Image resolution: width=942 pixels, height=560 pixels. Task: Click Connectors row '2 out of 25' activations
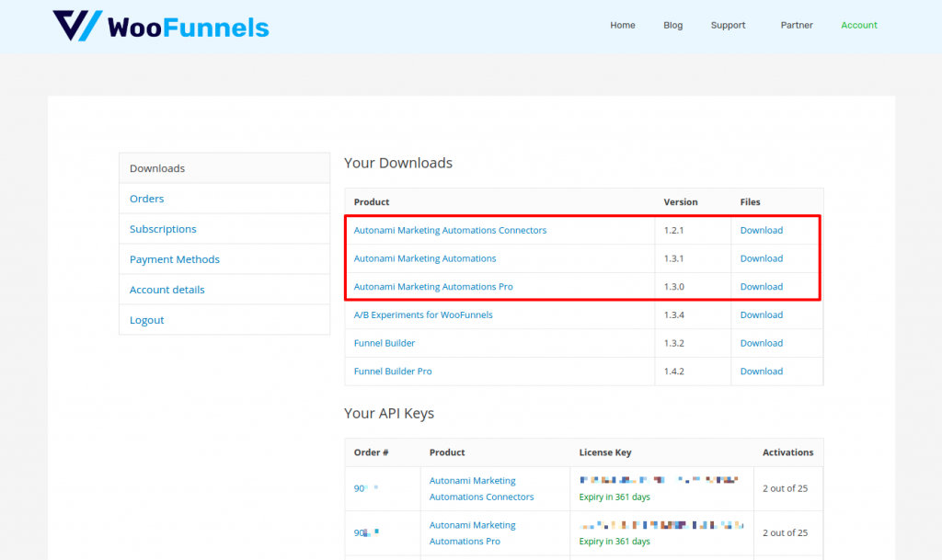pos(786,488)
